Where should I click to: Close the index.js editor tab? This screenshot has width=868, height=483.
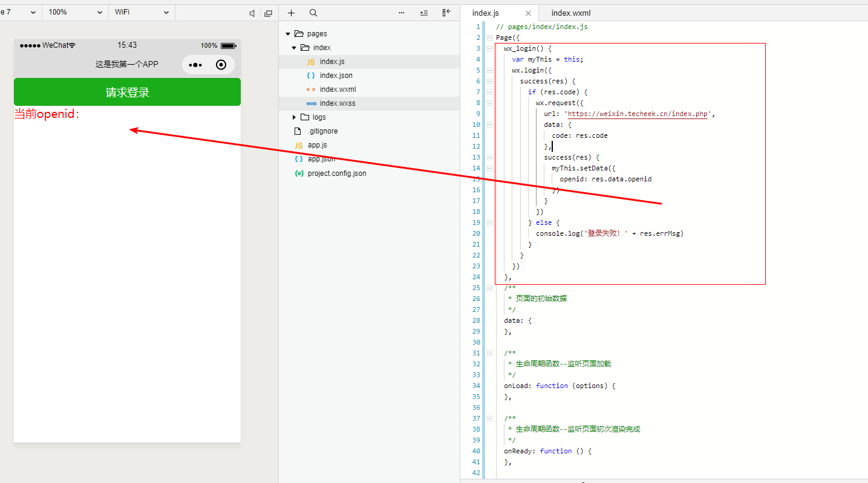pyautogui.click(x=528, y=13)
